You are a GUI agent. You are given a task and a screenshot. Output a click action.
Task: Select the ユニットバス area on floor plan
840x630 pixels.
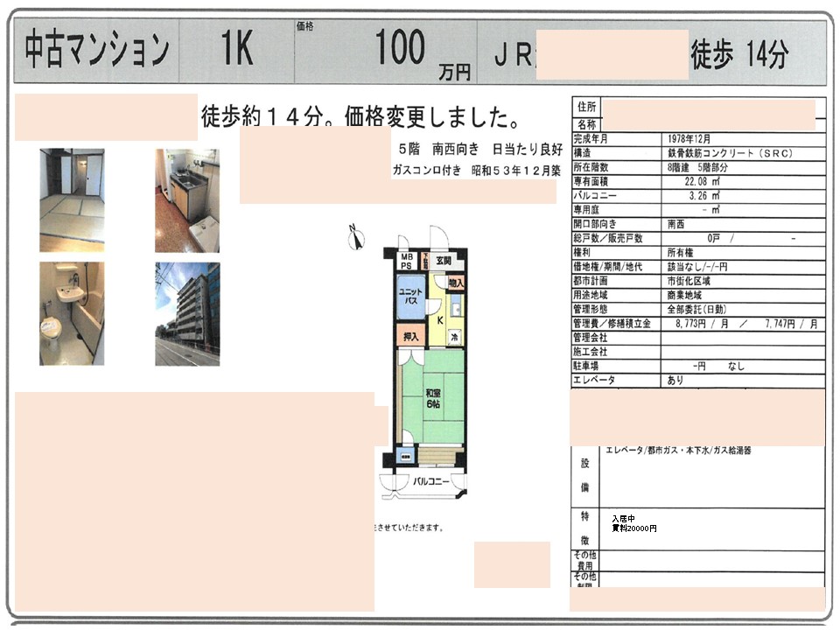pyautogui.click(x=409, y=297)
